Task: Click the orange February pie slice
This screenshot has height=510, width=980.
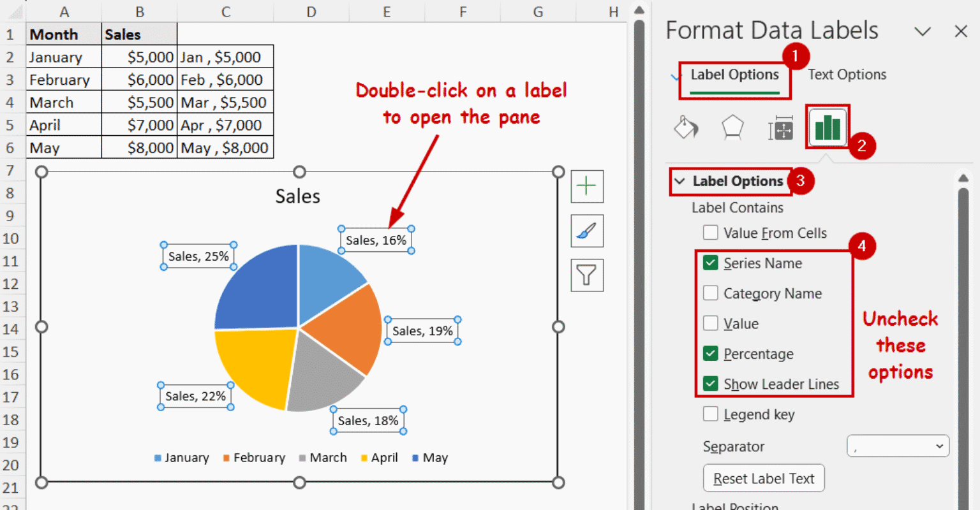Action: (x=345, y=325)
